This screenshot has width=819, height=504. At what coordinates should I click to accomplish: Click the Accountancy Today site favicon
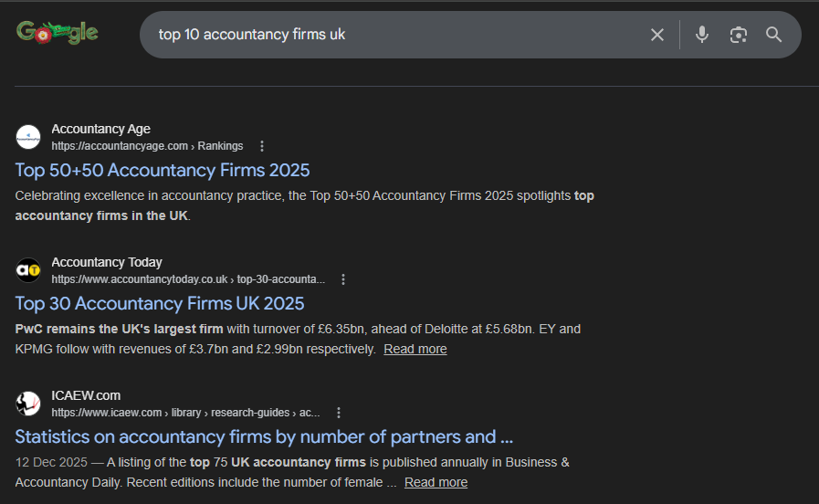(28, 270)
